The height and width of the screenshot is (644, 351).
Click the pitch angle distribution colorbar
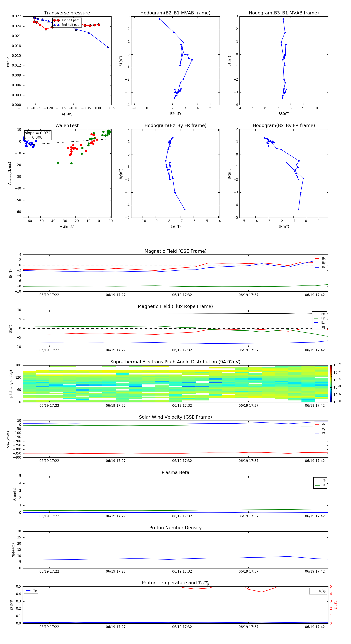pyautogui.click(x=331, y=383)
